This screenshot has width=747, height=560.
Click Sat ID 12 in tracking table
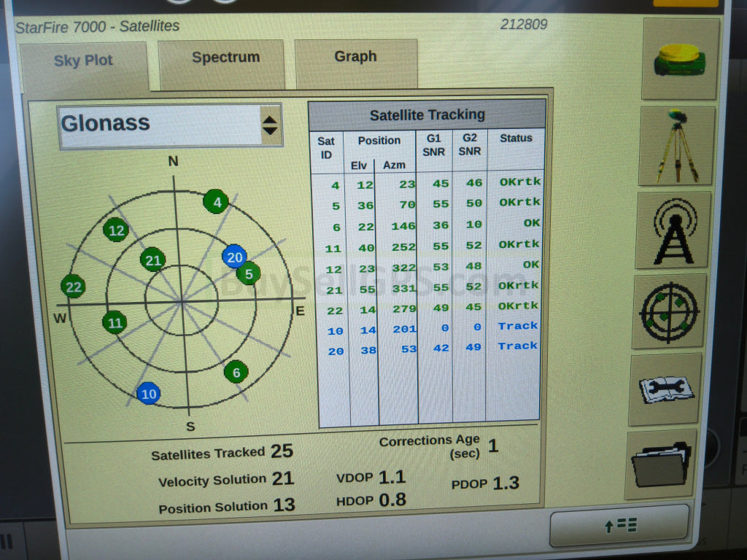click(333, 270)
